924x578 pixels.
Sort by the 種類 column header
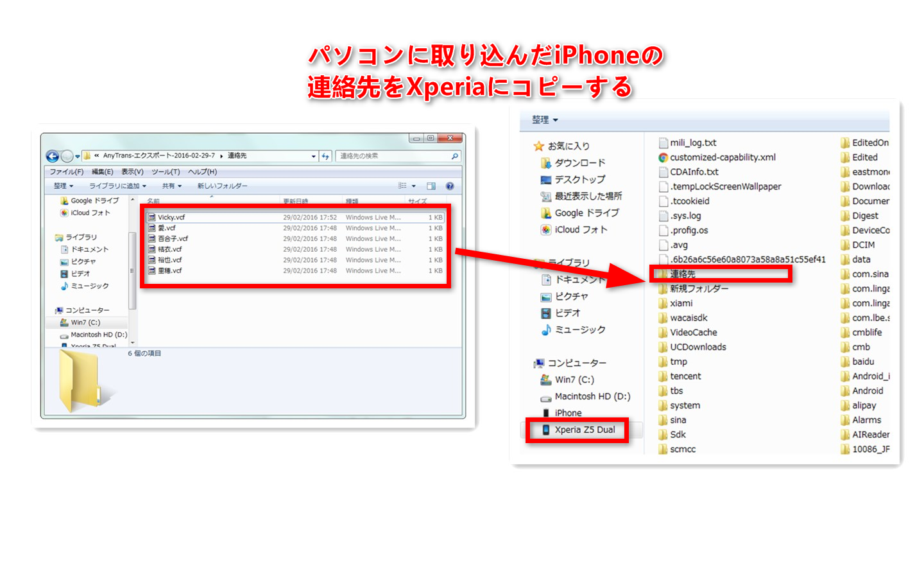352,201
